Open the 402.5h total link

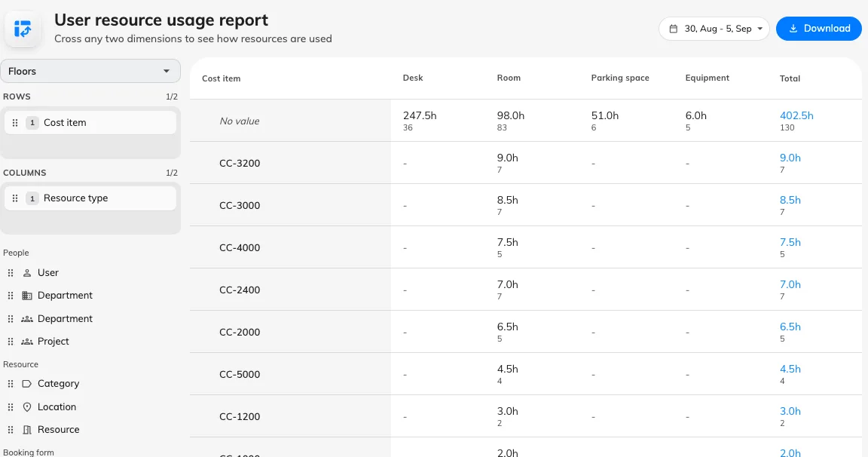click(796, 116)
